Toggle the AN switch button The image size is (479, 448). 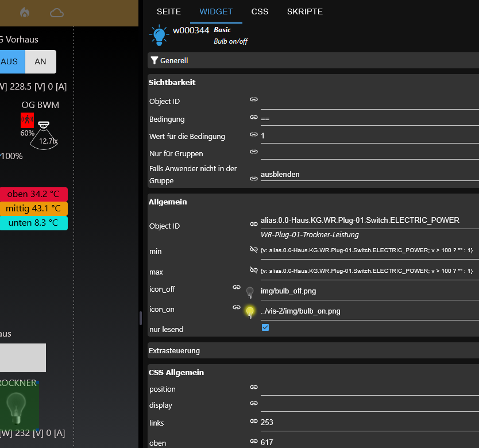click(40, 61)
